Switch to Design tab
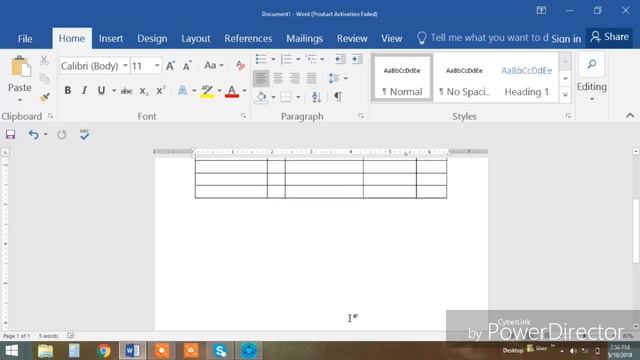The height and width of the screenshot is (360, 640). (152, 39)
